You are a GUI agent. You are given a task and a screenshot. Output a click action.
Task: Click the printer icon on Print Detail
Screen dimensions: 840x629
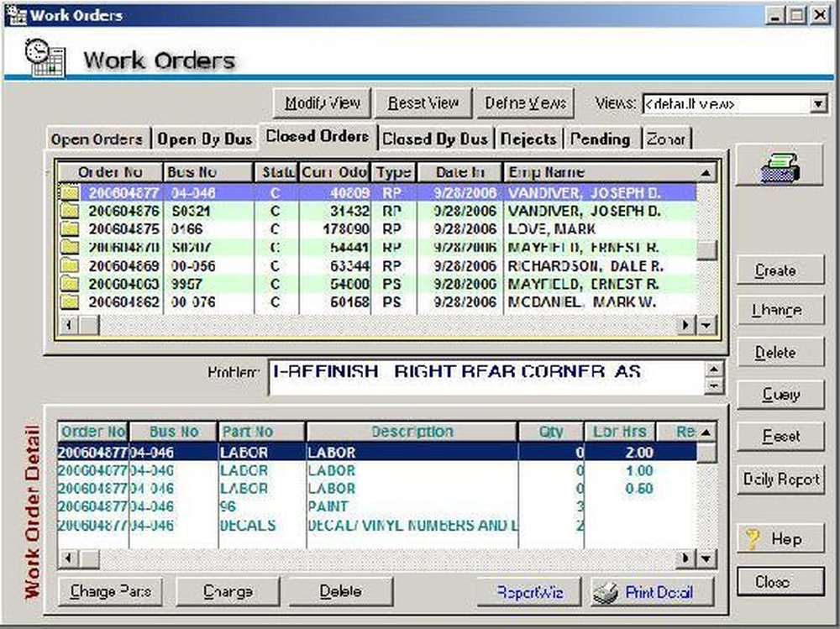606,593
